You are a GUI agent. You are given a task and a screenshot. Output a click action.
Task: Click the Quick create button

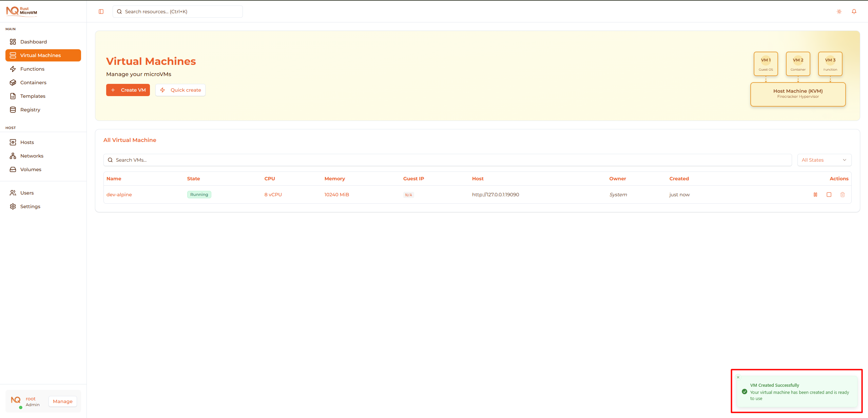(180, 90)
